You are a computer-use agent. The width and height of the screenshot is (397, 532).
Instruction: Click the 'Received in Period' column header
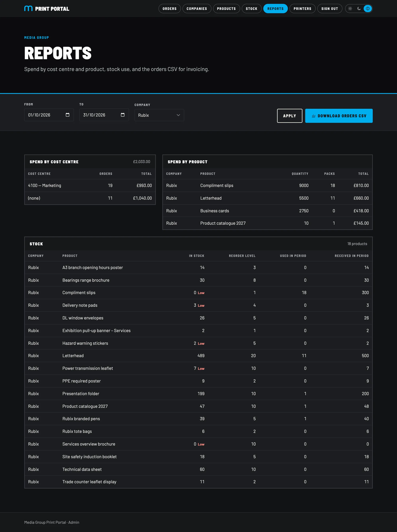(352, 256)
